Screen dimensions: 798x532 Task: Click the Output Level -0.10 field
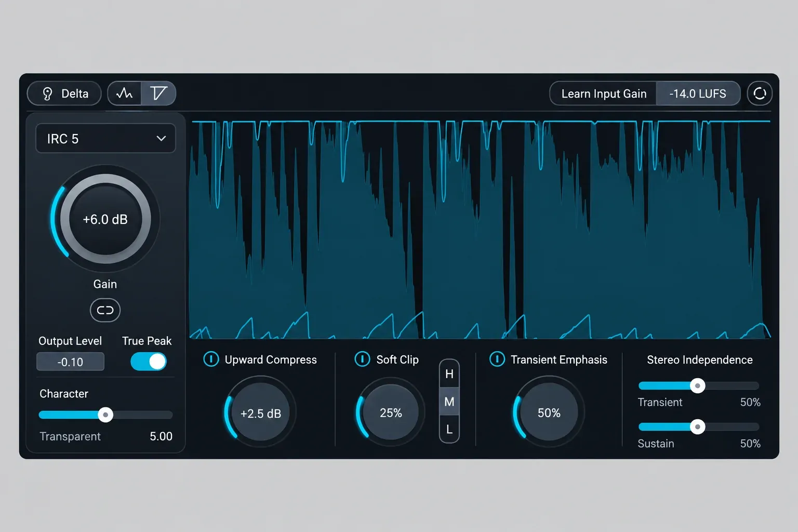71,362
